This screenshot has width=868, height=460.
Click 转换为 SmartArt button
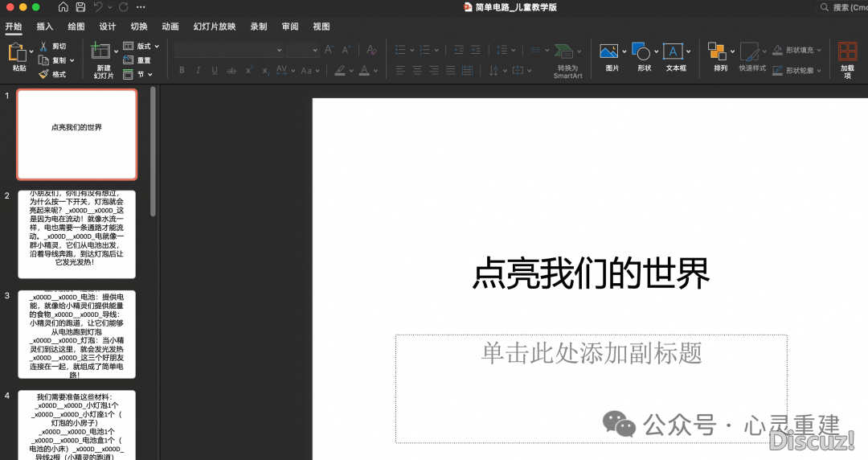(568, 61)
